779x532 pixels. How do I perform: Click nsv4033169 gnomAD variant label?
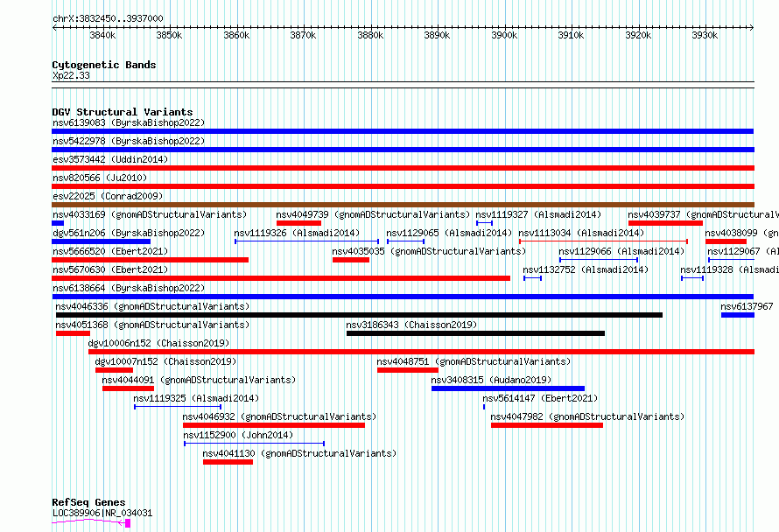[150, 214]
